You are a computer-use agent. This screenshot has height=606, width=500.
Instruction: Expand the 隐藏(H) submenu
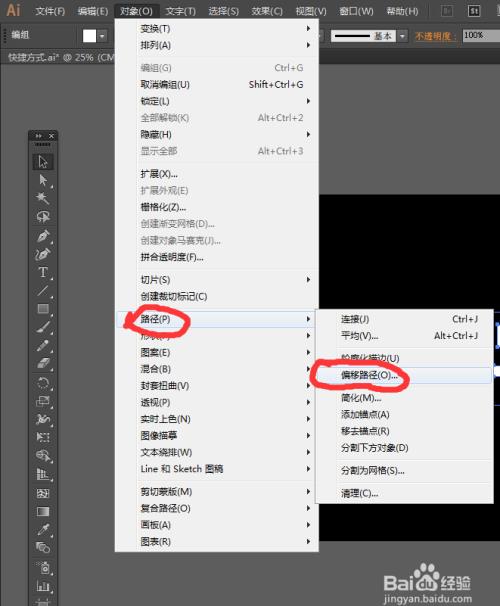click(217, 134)
